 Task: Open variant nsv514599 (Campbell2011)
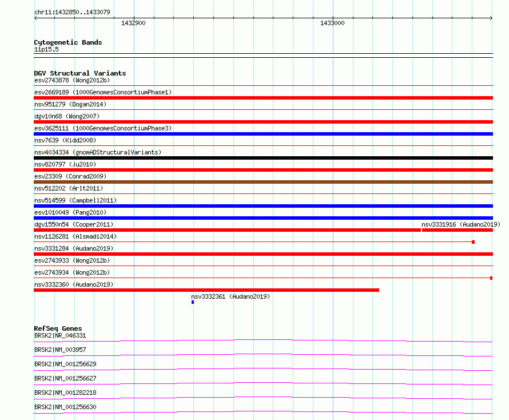tap(75, 200)
